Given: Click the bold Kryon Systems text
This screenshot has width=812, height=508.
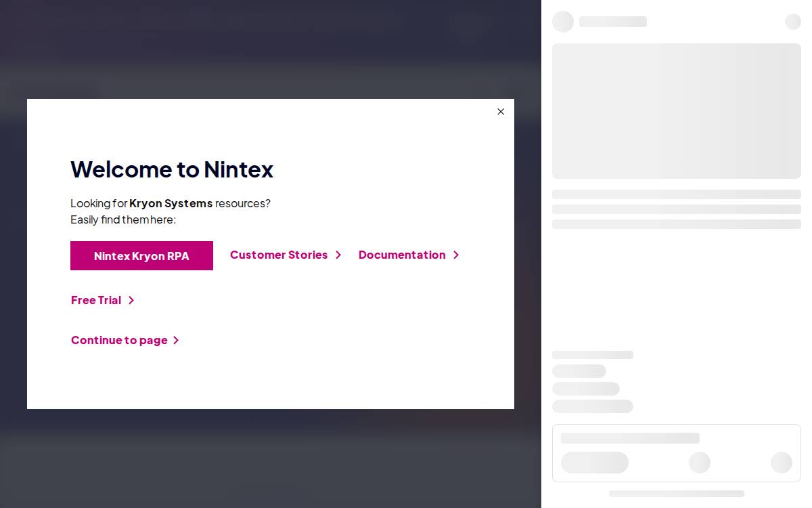Looking at the screenshot, I should click(x=171, y=203).
